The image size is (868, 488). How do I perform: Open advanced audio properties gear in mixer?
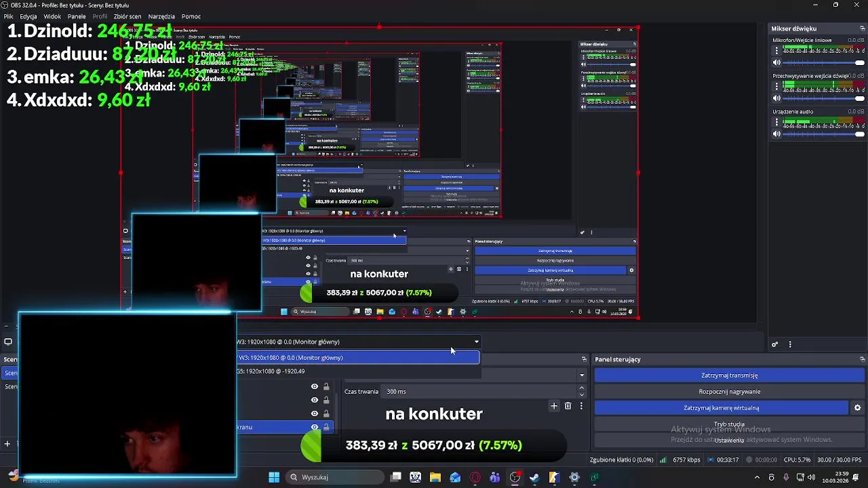[x=775, y=344]
